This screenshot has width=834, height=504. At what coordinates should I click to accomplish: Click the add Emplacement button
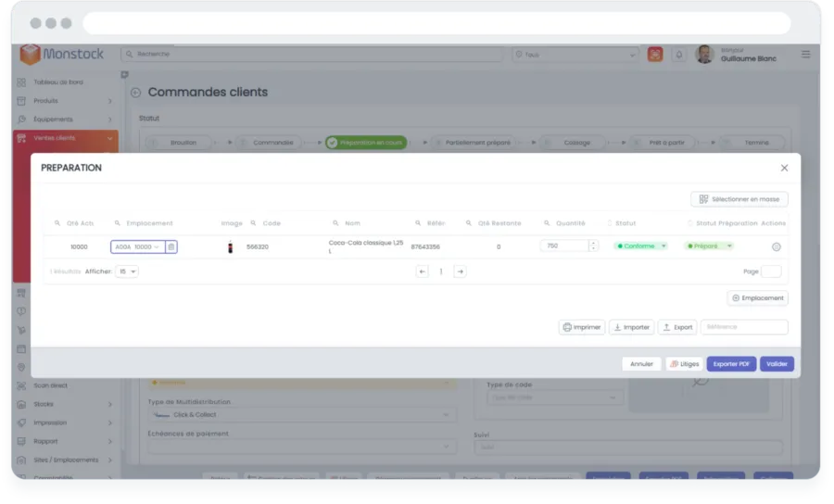(x=758, y=298)
